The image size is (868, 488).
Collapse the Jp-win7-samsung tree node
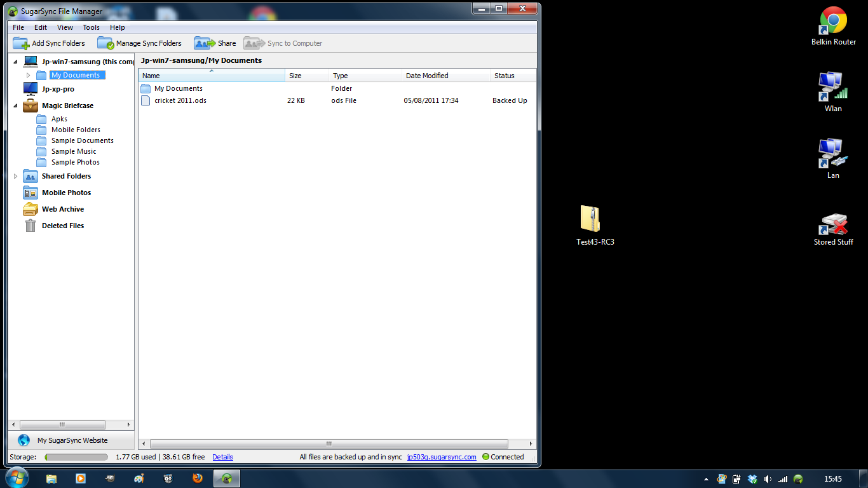coord(16,62)
